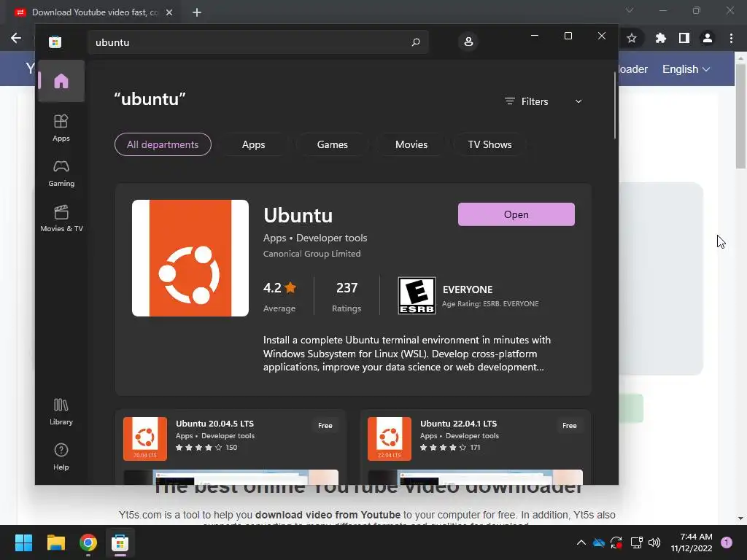Open volume control in system tray

pos(654,542)
